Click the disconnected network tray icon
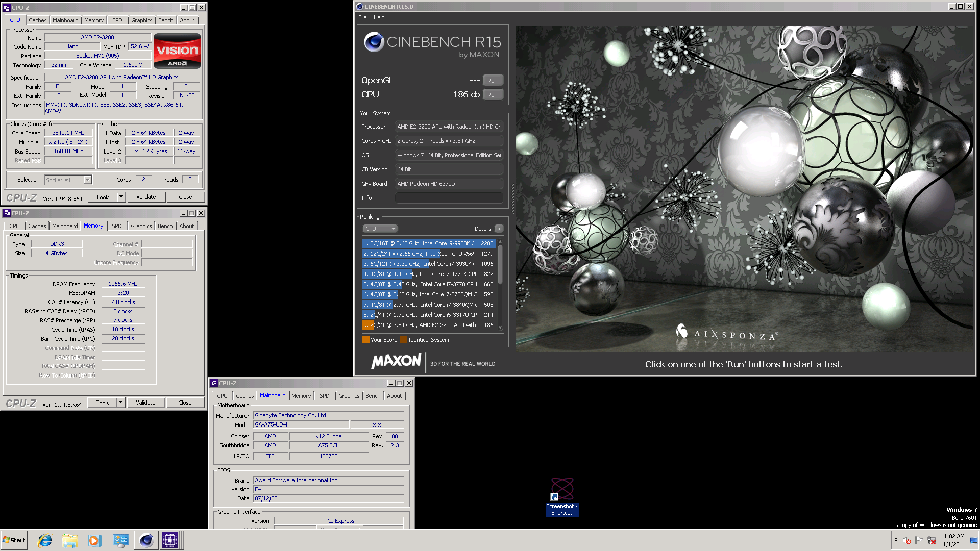The width and height of the screenshot is (980, 551). 932,540
